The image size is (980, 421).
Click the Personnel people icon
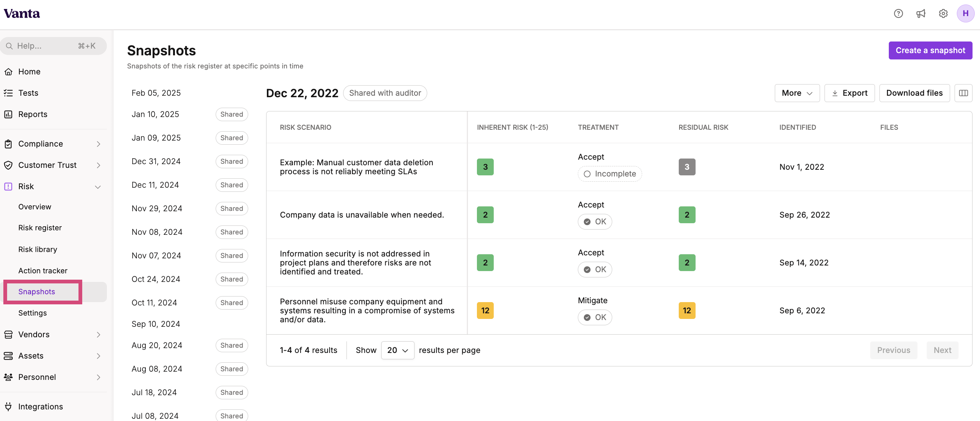tap(8, 377)
